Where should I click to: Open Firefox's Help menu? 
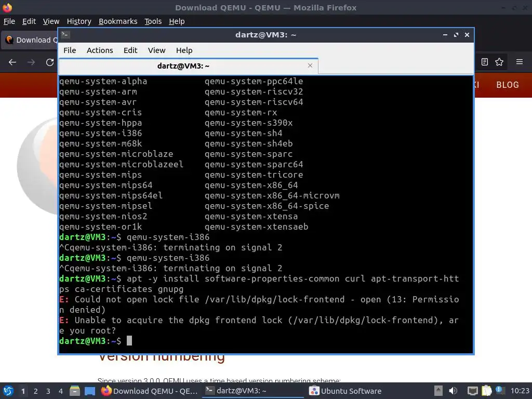177,21
